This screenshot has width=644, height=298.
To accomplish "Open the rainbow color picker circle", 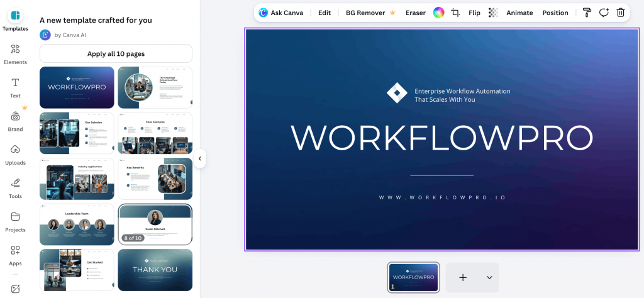I will (438, 13).
